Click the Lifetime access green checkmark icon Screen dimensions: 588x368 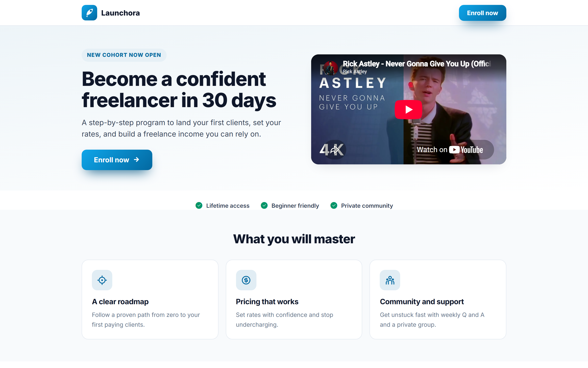[x=199, y=205]
